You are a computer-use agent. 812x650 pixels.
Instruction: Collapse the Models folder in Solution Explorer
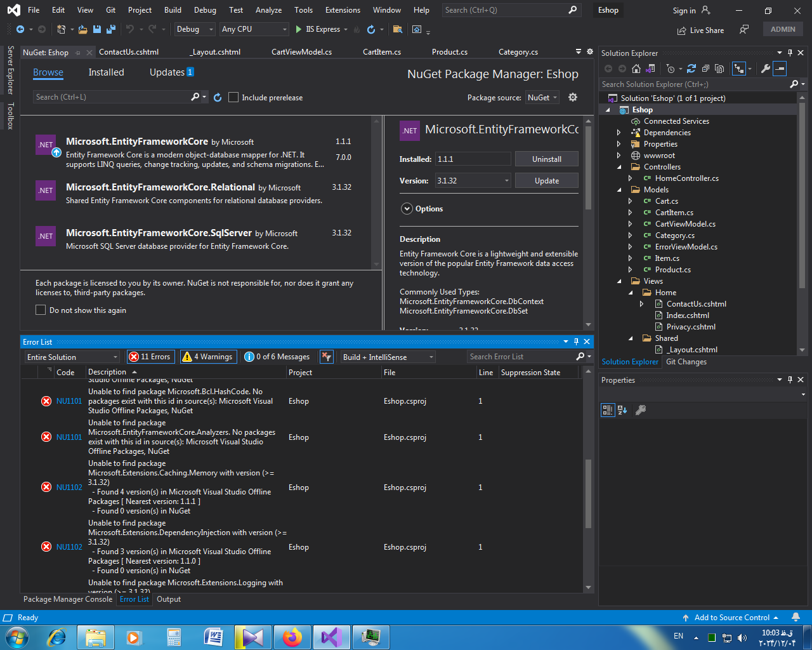click(620, 189)
